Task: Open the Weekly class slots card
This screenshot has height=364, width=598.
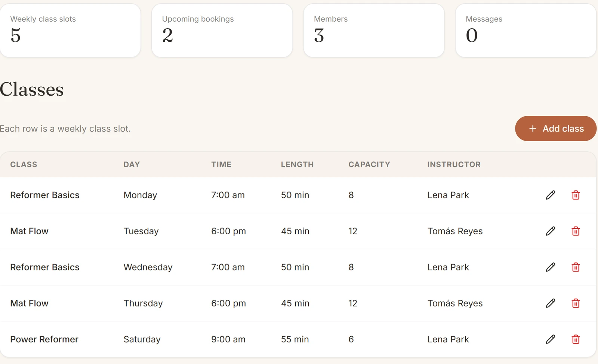Action: 70,31
